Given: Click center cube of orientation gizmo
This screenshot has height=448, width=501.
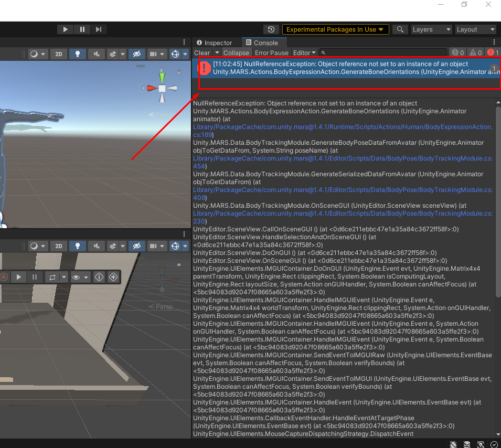Looking at the screenshot, I should click(162, 88).
